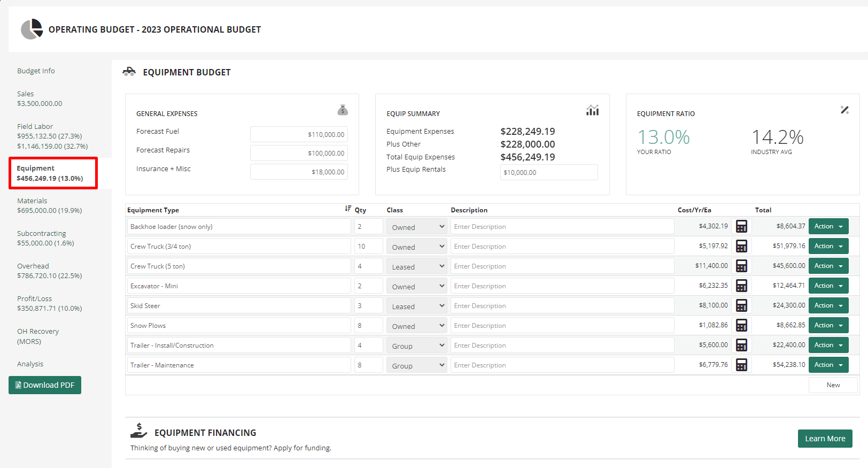Viewport: 868px width, 468px height.
Task: Click the Plus Equip Rentals field
Action: point(549,172)
